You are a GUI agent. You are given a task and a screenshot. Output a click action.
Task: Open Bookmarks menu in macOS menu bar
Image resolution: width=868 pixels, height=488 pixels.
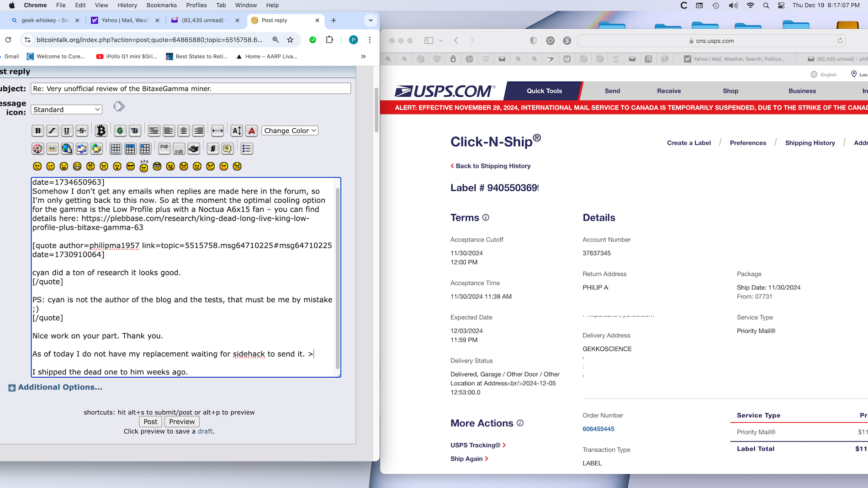point(162,5)
